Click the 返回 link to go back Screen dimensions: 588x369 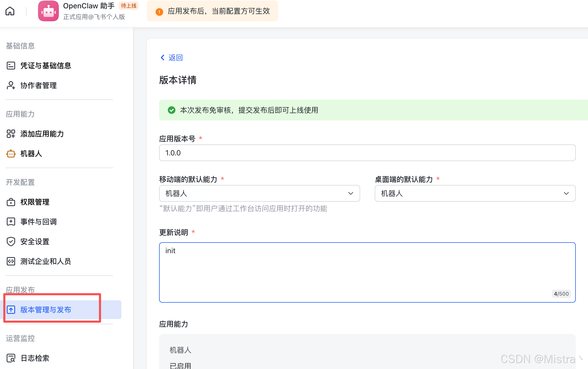pyautogui.click(x=172, y=58)
